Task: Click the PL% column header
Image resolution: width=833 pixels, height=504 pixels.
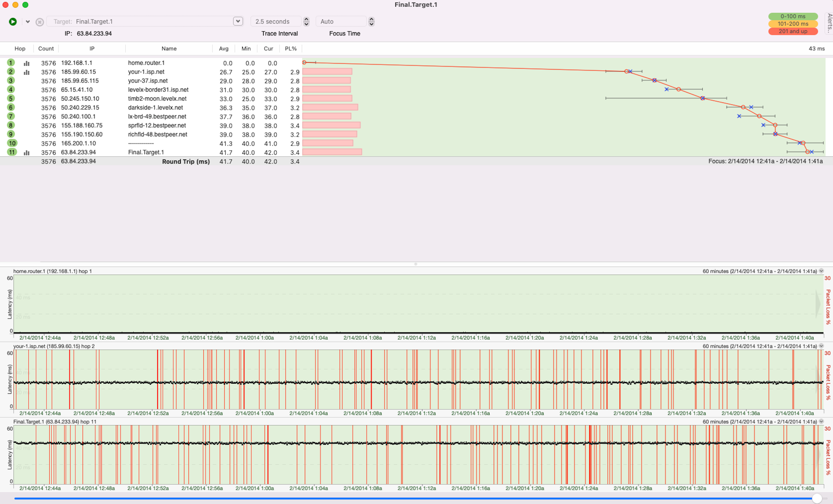Action: tap(291, 49)
